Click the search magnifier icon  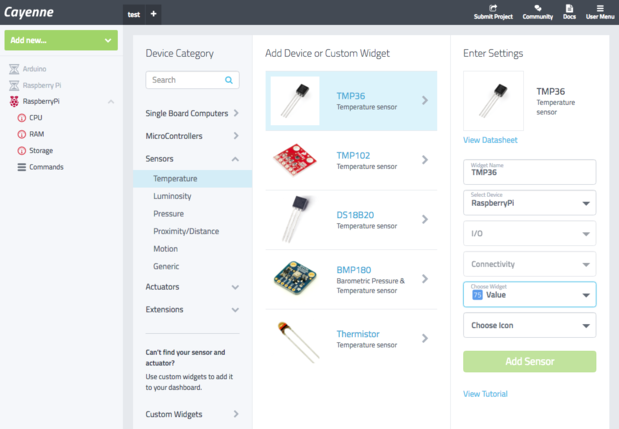[x=229, y=80]
